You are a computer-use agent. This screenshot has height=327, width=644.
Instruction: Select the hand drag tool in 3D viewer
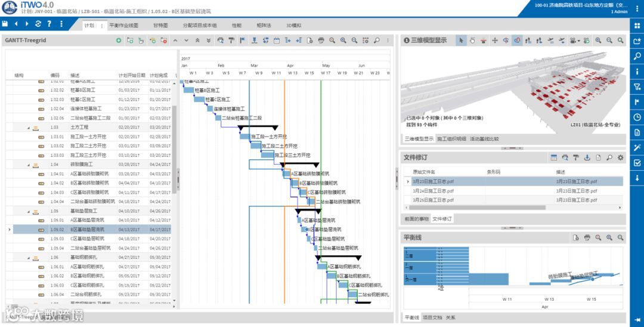click(472, 40)
